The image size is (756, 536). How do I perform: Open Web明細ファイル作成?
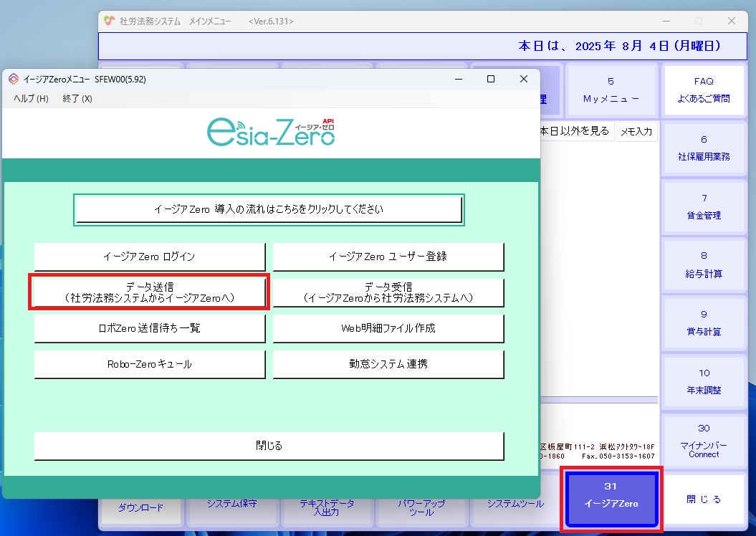388,328
